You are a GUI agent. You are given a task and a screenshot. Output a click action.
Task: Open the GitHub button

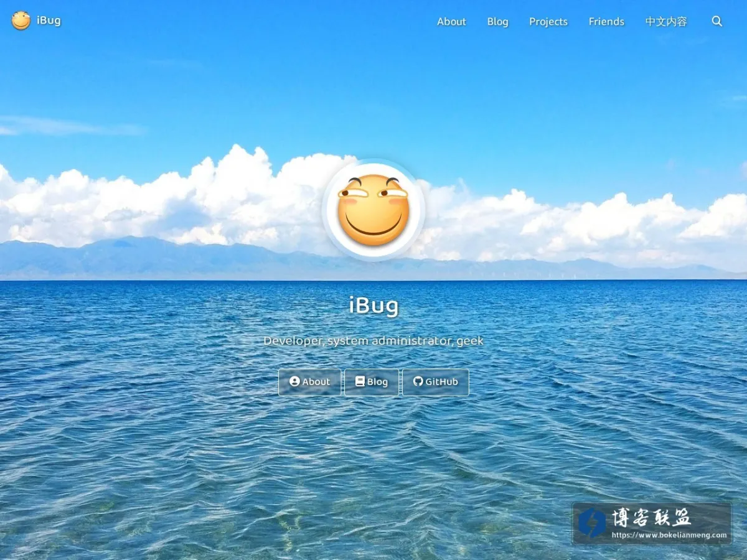(435, 382)
